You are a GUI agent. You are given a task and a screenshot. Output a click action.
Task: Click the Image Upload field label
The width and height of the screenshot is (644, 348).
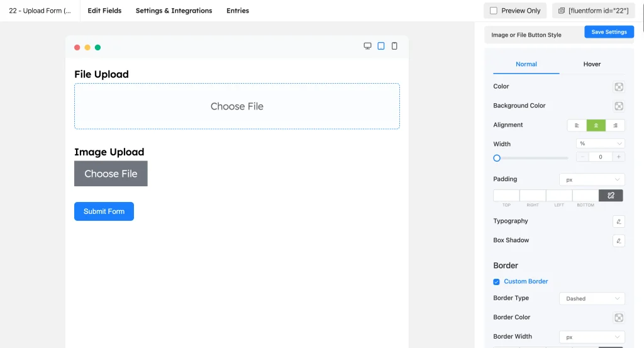tap(109, 152)
